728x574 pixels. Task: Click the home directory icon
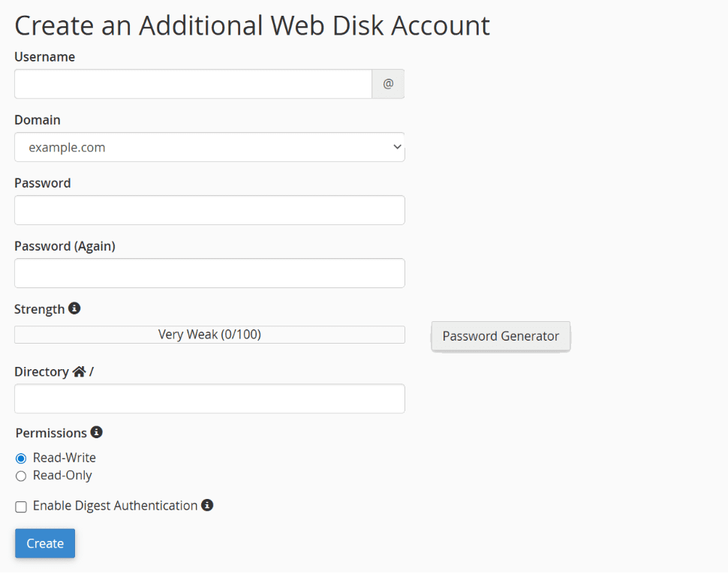[80, 371]
